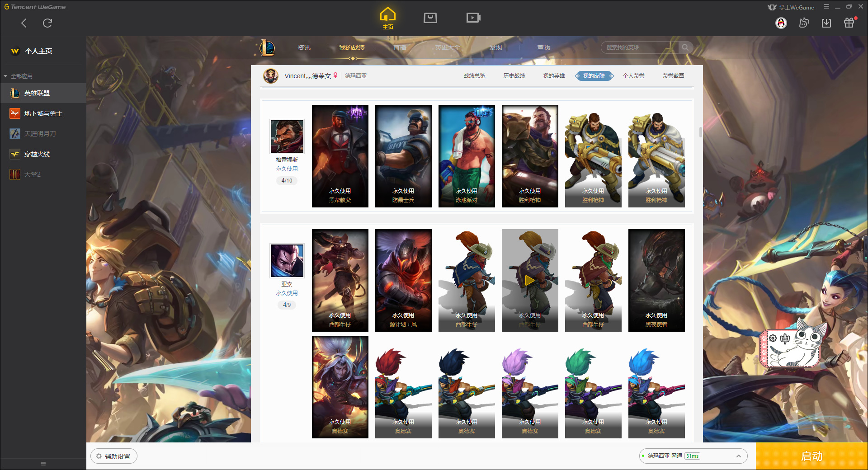Viewport: 868px width, 470px height.
Task: Open the 奥德赛 splash art skin card
Action: point(340,387)
